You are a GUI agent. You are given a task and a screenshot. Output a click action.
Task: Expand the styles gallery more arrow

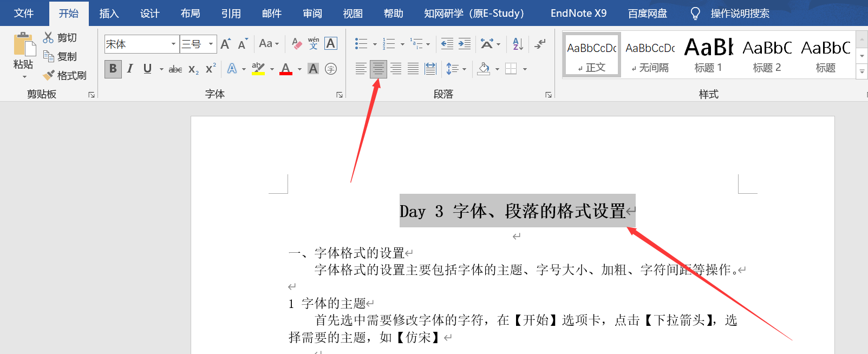[x=862, y=71]
